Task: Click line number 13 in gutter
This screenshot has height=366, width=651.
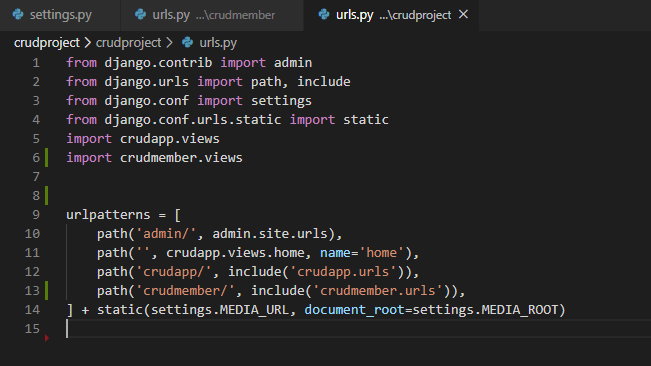Action: pos(32,290)
